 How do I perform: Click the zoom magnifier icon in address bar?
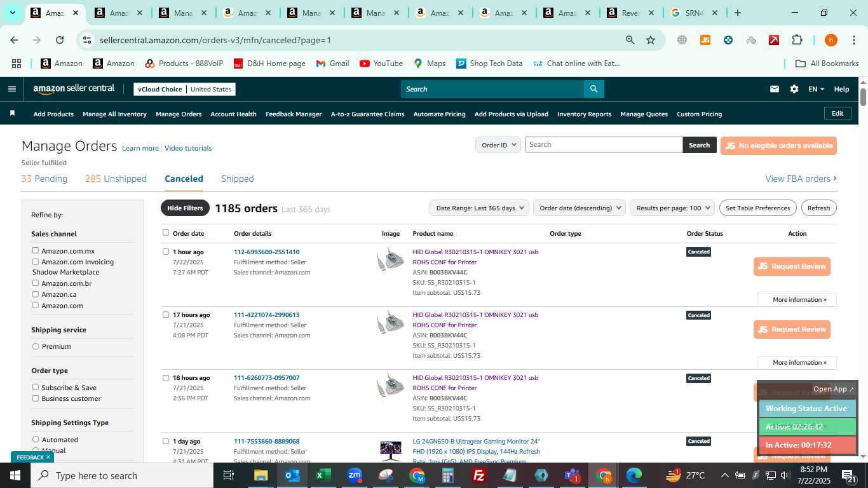(x=630, y=40)
